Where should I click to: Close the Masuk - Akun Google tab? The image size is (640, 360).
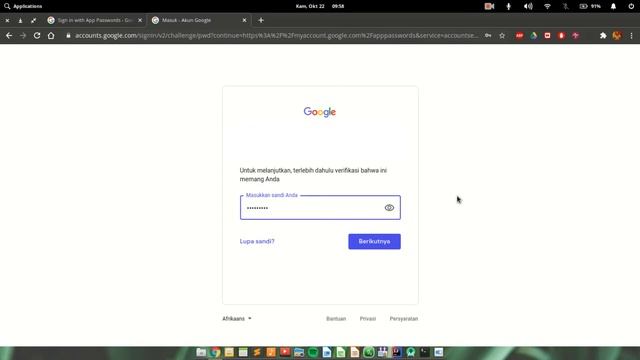coord(244,20)
